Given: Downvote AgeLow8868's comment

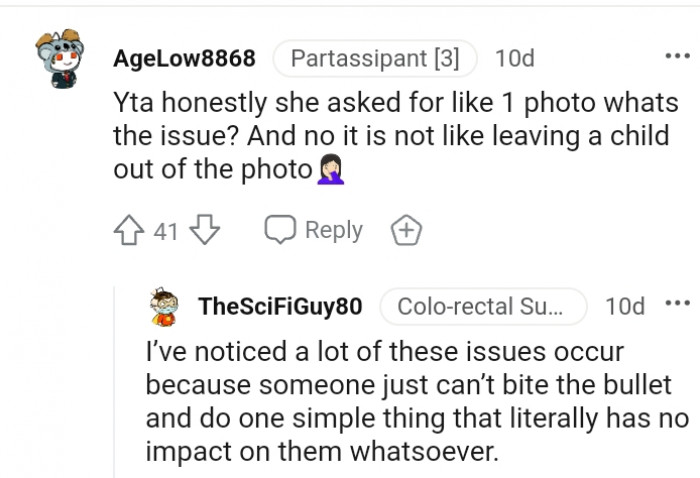Looking at the screenshot, I should click(203, 231).
